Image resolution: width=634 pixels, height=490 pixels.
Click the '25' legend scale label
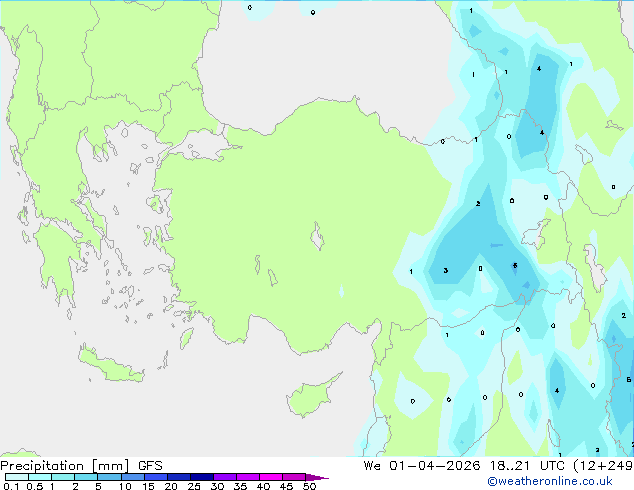pyautogui.click(x=194, y=486)
